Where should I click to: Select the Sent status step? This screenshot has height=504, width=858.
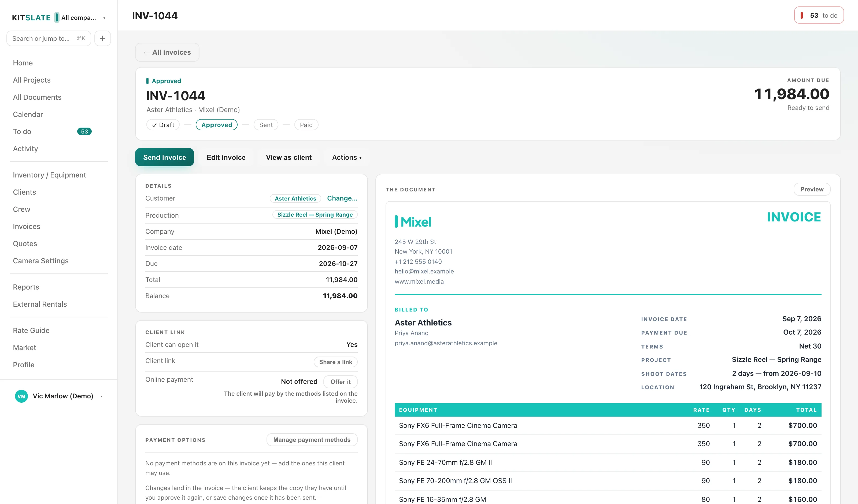[266, 125]
